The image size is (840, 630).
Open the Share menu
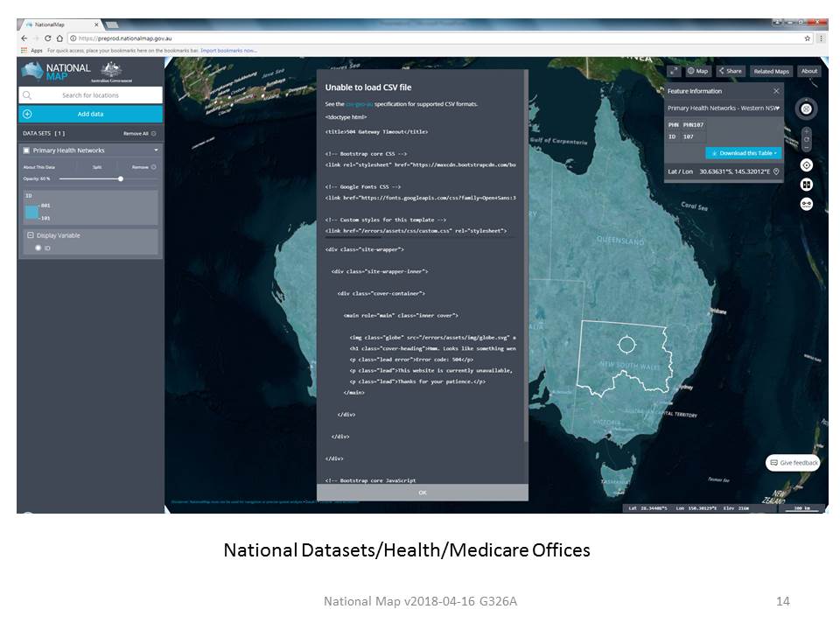(730, 71)
